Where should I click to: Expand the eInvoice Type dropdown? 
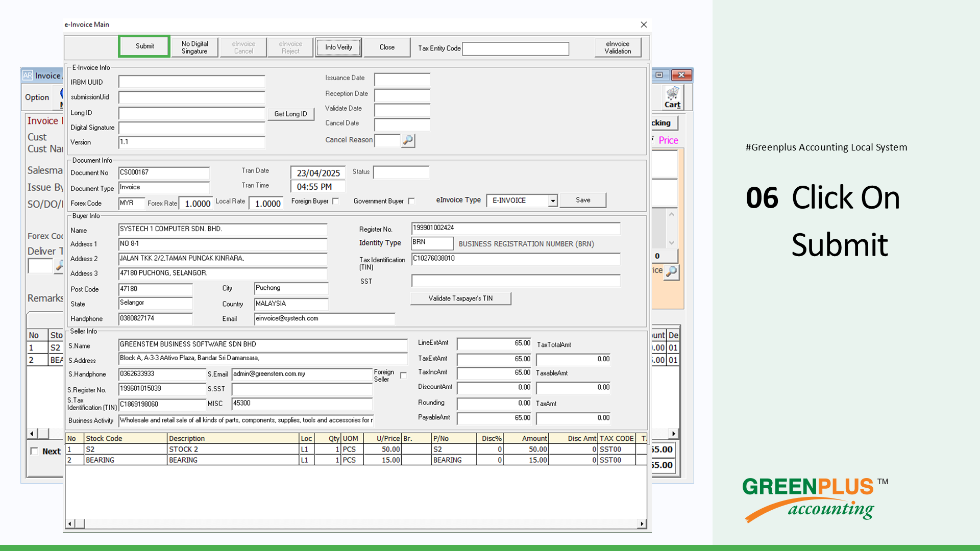[552, 201]
